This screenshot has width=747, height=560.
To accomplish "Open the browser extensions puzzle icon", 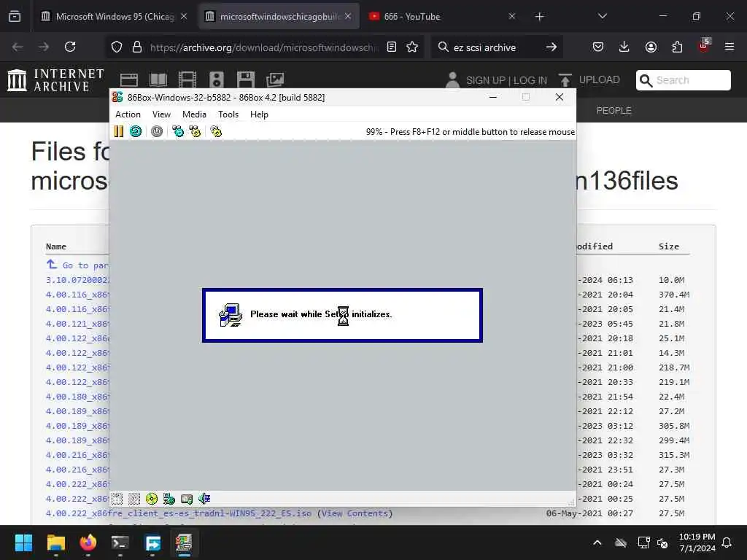I will pyautogui.click(x=677, y=47).
